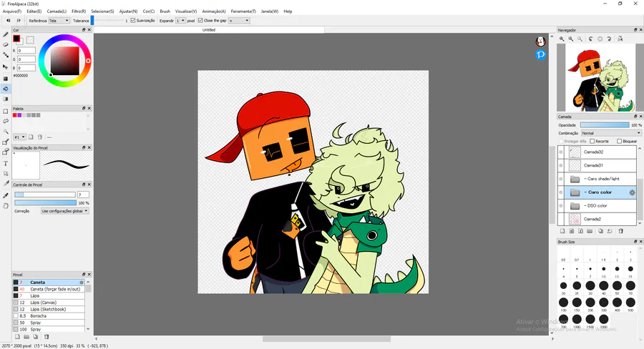Image resolution: width=644 pixels, height=349 pixels.
Task: Toggle visibility of Camada31 layer
Action: click(x=561, y=165)
